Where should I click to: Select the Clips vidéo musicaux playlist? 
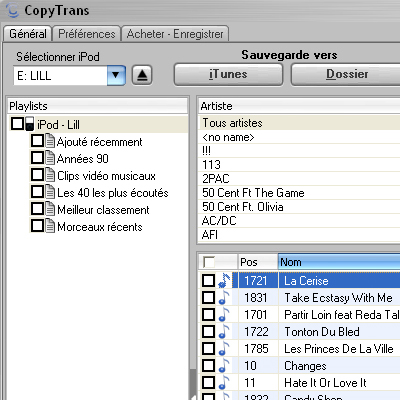pos(106,176)
